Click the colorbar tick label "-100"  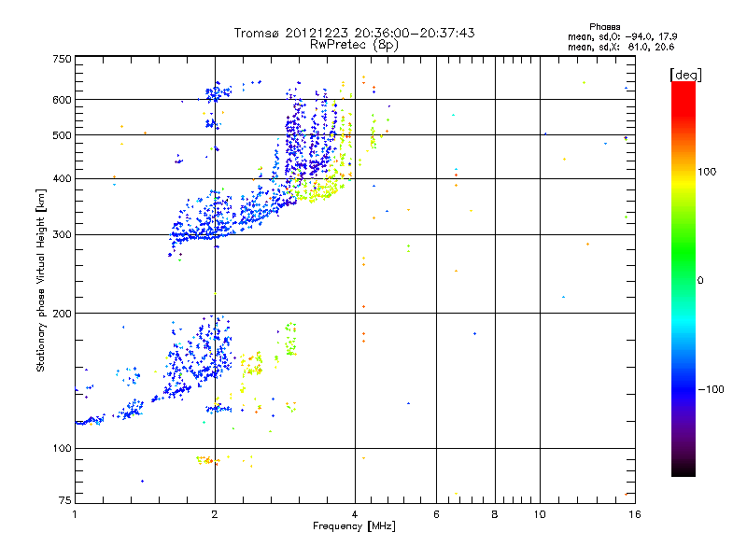point(711,389)
